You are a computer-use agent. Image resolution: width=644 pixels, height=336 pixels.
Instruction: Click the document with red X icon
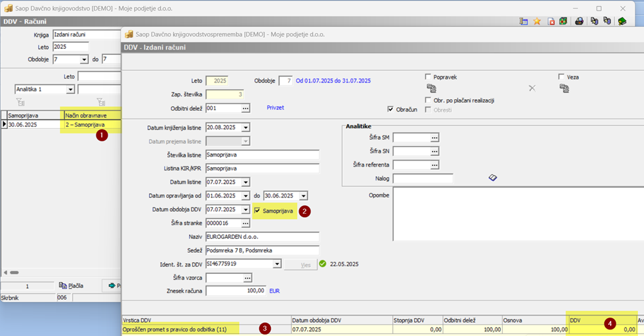(x=550, y=21)
